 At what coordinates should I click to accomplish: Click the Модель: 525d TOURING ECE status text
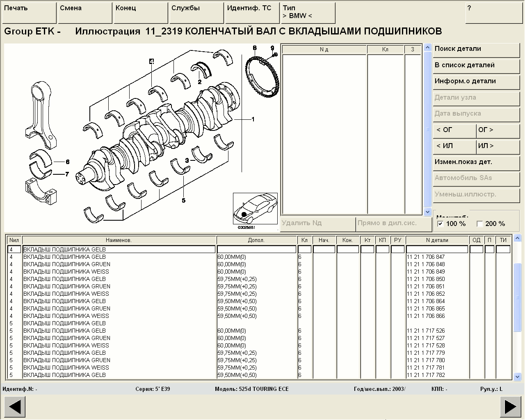(252, 389)
